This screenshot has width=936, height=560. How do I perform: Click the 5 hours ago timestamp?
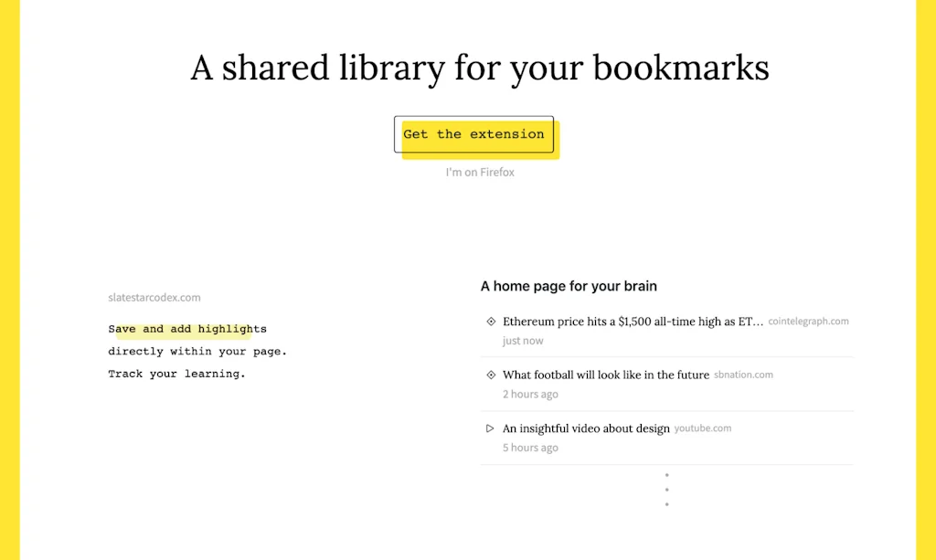click(x=530, y=448)
